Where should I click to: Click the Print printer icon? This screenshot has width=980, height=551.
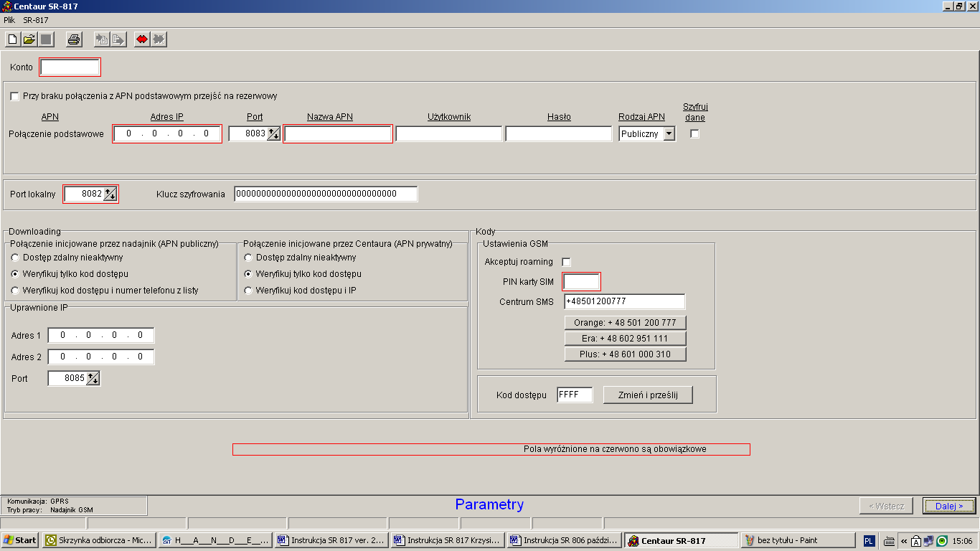[74, 39]
